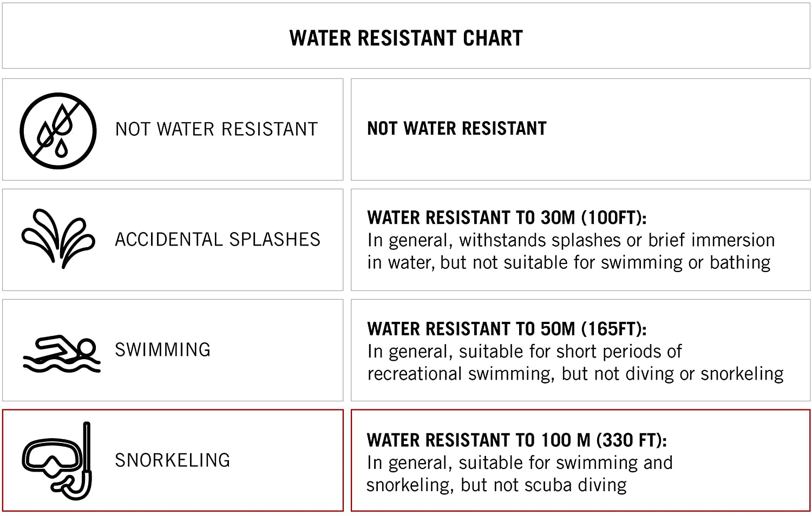Select the 'ACCIDENTAL SPLASHES' label
The width and height of the screenshot is (812, 516).
point(218,240)
